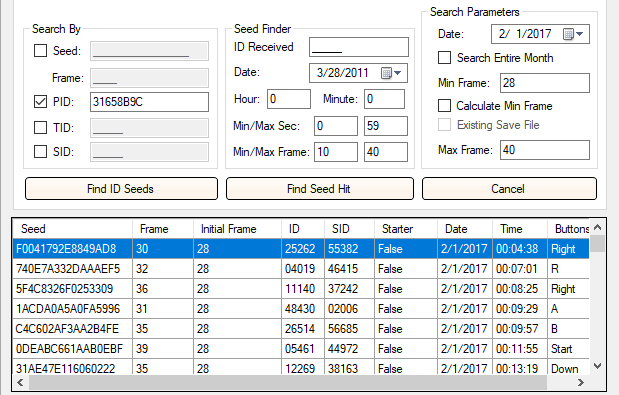Click date text 2/1/2017 in Search Parameters
The width and height of the screenshot is (619, 395).
coord(525,34)
